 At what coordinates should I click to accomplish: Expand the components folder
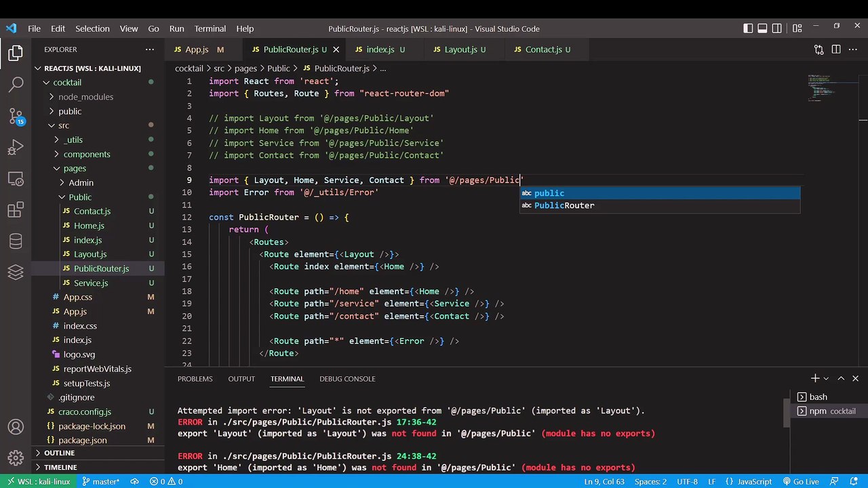pyautogui.click(x=87, y=154)
